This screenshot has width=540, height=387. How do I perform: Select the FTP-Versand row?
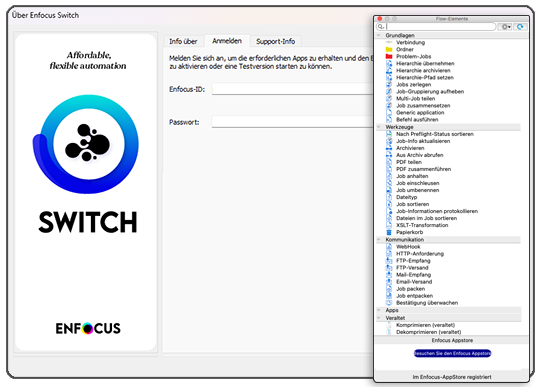coord(448,268)
